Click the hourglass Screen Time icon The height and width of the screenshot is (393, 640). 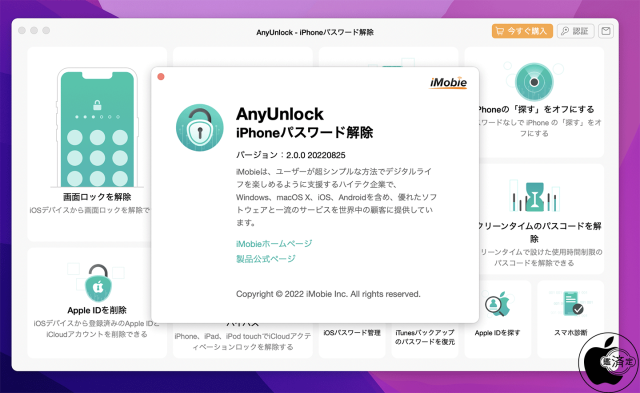[x=534, y=197]
